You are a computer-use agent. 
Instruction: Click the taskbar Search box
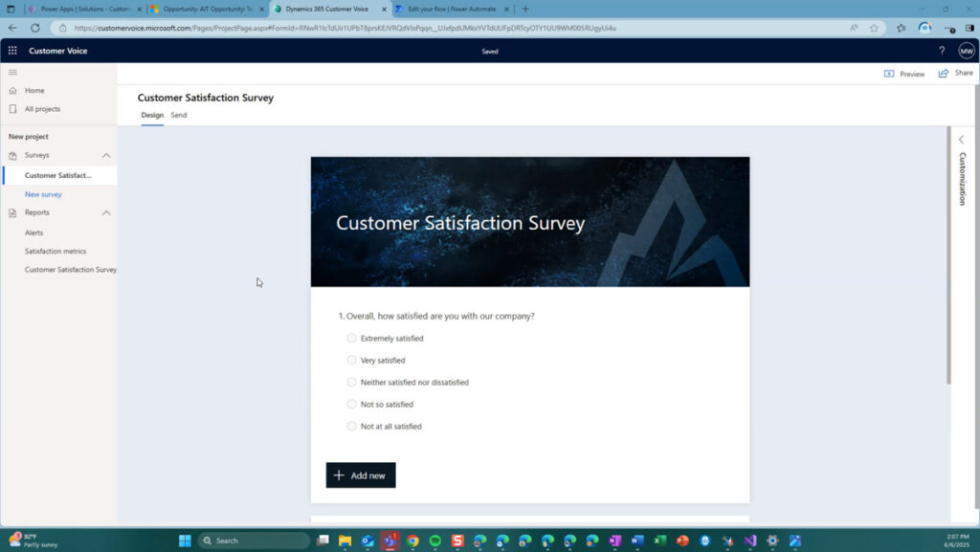click(254, 541)
